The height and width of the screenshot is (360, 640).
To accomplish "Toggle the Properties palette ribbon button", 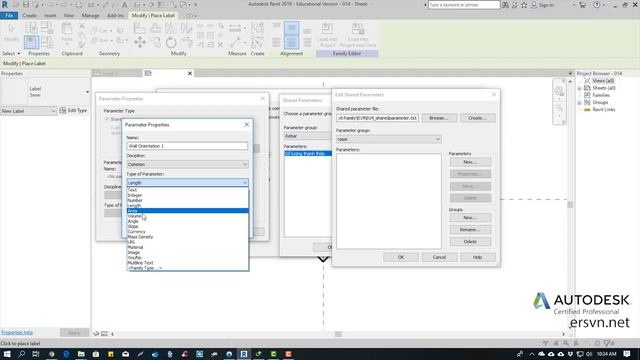I will coord(31,42).
